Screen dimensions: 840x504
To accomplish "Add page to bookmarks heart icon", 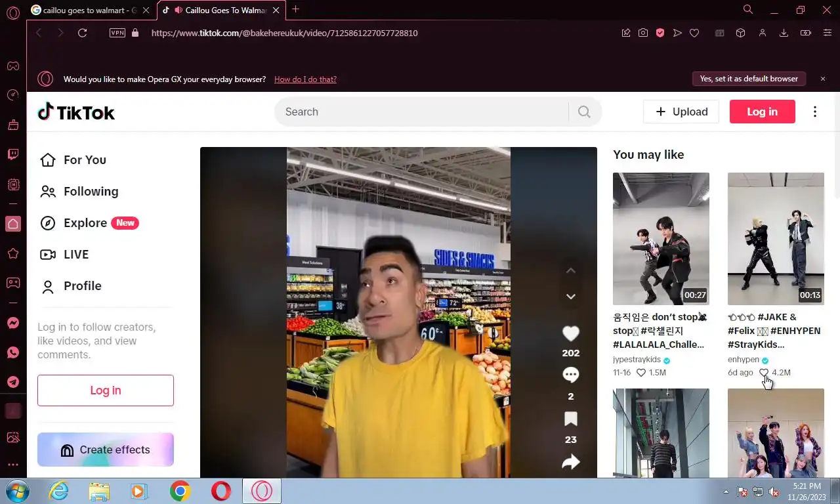I will tap(694, 33).
